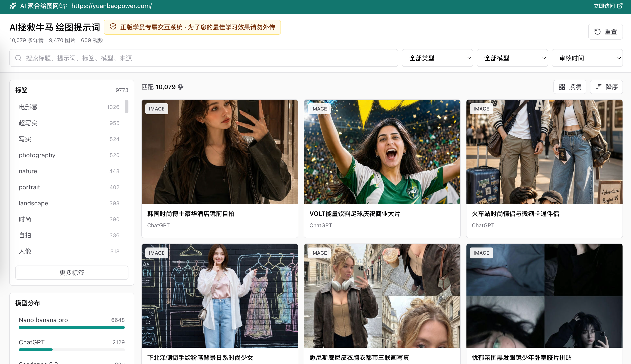Viewport: 631px width, 364px height.
Task: Click the grid icon in the 紧凑 button
Action: click(562, 87)
